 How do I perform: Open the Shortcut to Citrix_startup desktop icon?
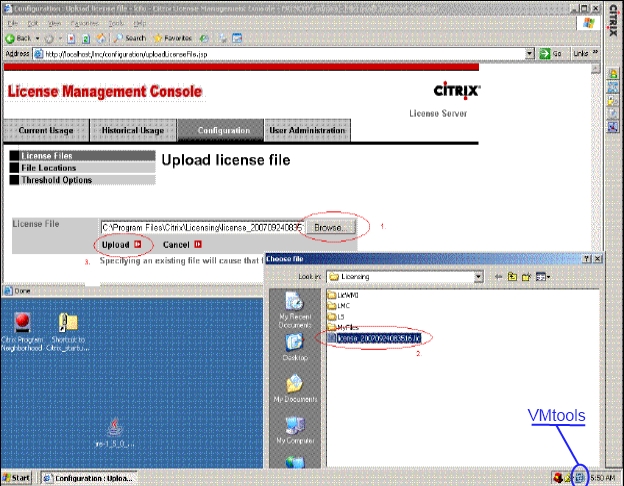(x=68, y=332)
